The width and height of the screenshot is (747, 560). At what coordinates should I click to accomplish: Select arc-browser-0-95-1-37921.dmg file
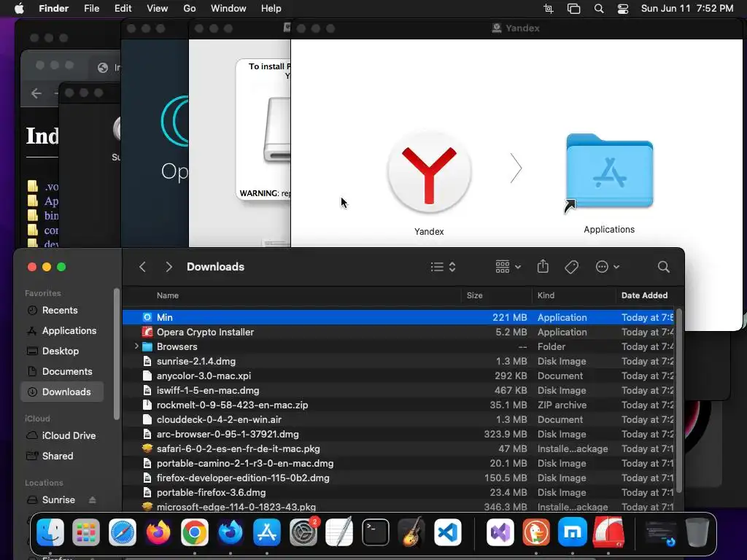tap(398, 434)
